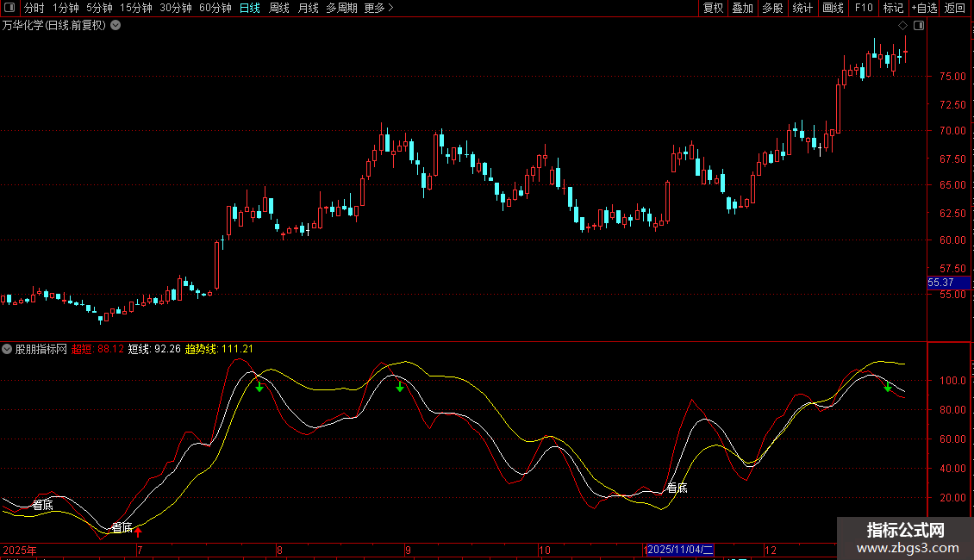Switch to the 周线 weekly period

pos(279,8)
